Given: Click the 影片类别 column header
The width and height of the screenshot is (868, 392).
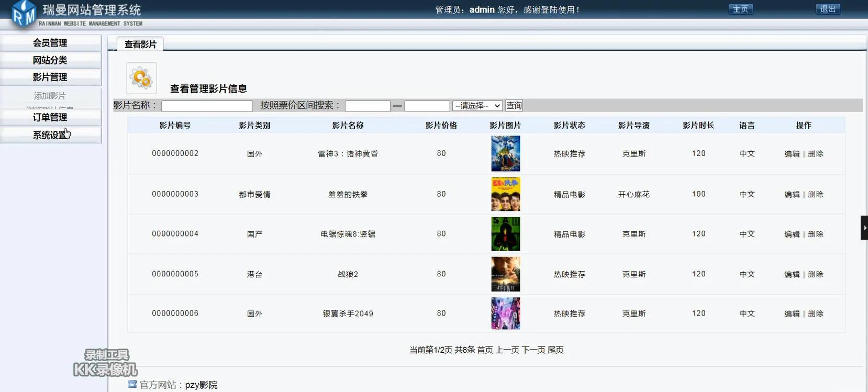Looking at the screenshot, I should pyautogui.click(x=254, y=125).
